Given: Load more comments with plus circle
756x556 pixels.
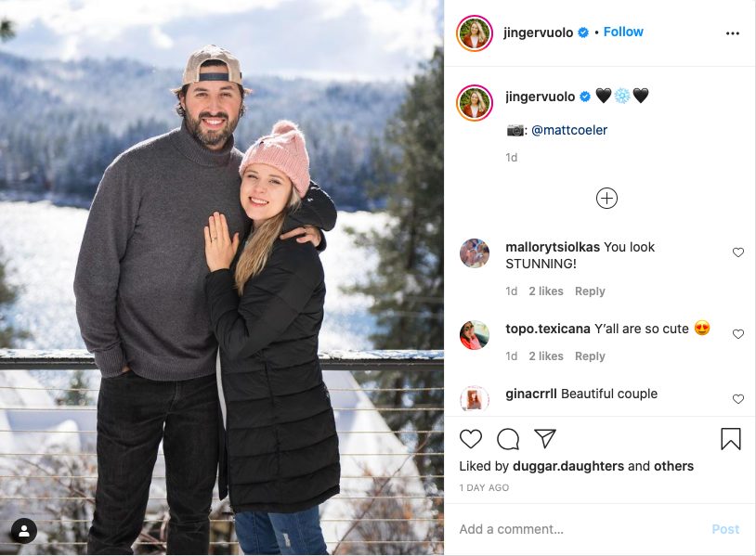Looking at the screenshot, I should pyautogui.click(x=606, y=198).
